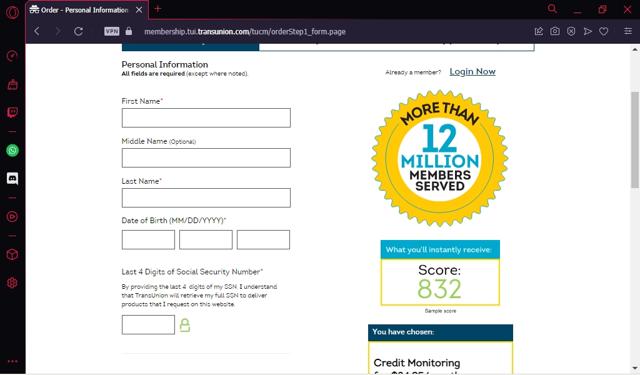The image size is (640, 375).
Task: Open the Opera menu logo
Action: [x=12, y=12]
